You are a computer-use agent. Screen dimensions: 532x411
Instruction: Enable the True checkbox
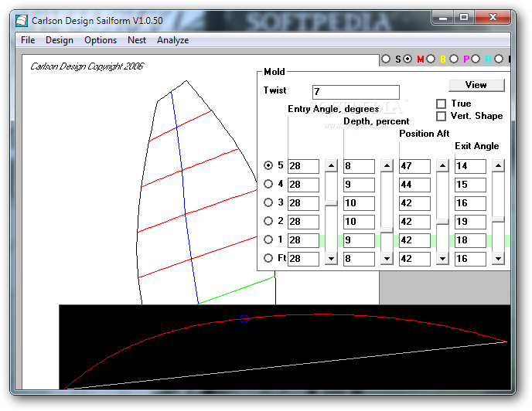click(x=441, y=104)
